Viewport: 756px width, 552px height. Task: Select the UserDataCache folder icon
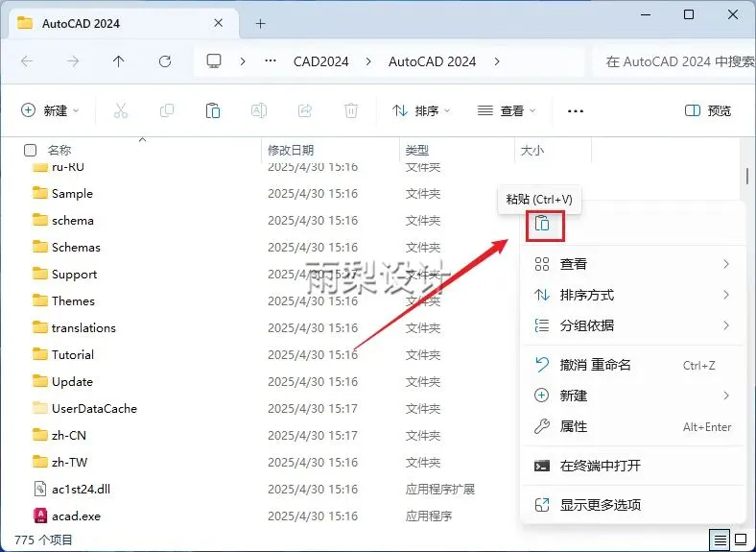[40, 408]
